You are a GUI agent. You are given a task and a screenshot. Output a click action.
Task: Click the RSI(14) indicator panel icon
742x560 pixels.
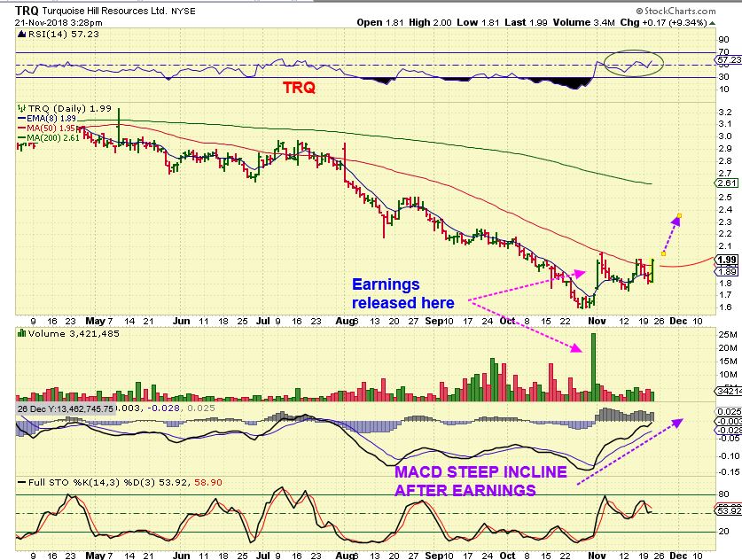click(22, 34)
